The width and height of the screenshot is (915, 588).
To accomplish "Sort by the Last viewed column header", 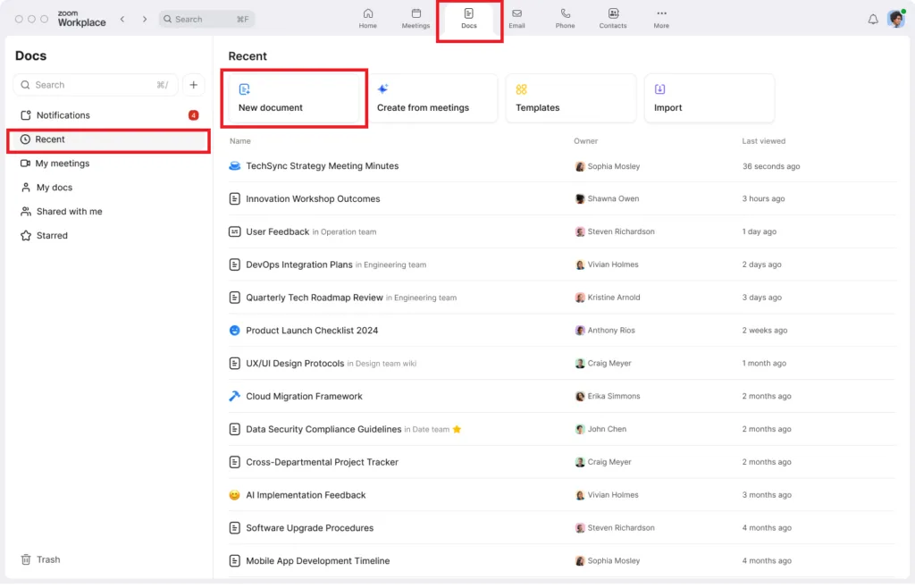I will point(764,141).
